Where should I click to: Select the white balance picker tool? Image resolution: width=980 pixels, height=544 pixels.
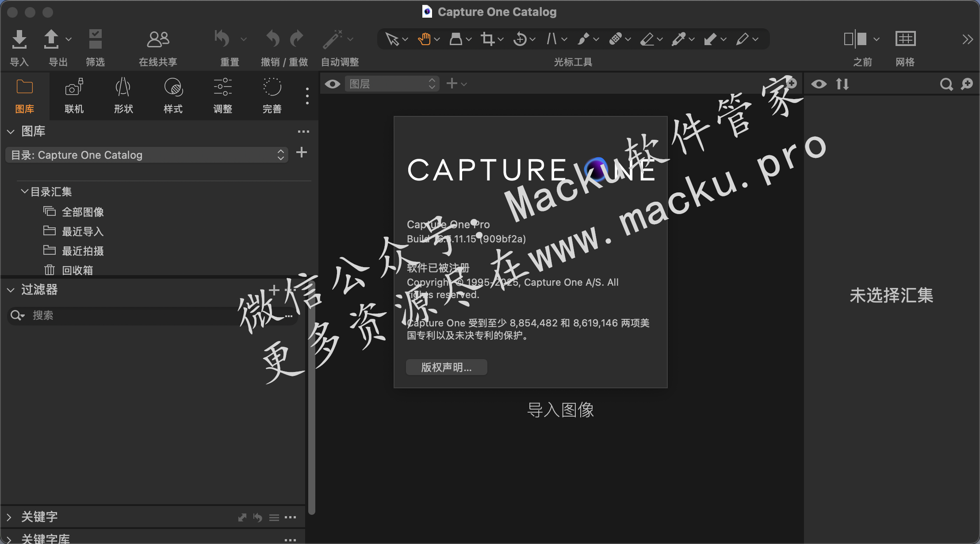click(679, 39)
